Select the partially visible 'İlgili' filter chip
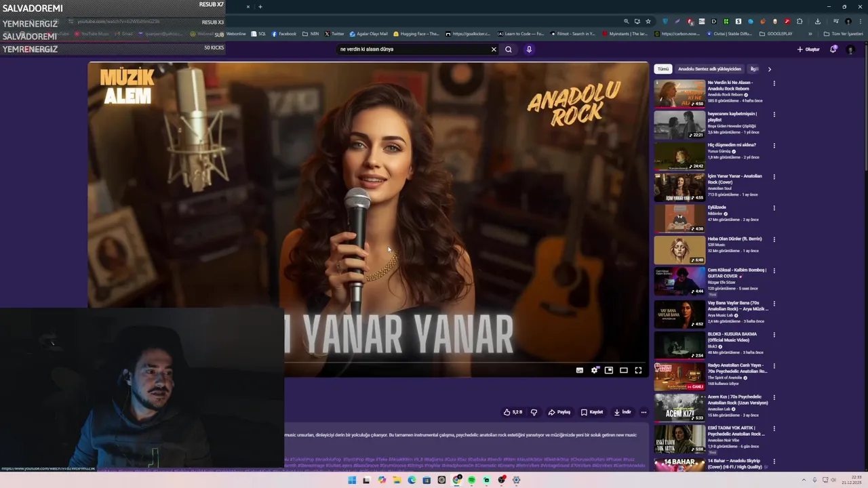 pos(753,69)
